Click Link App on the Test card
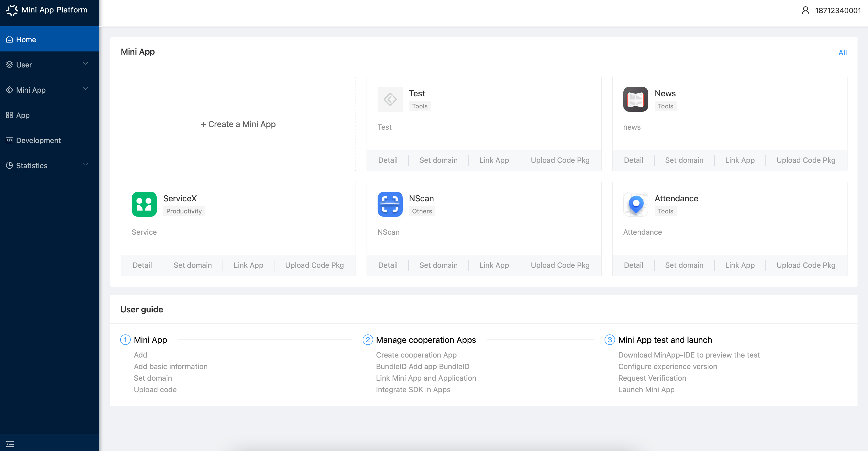Viewport: 868px width, 451px height. (494, 160)
